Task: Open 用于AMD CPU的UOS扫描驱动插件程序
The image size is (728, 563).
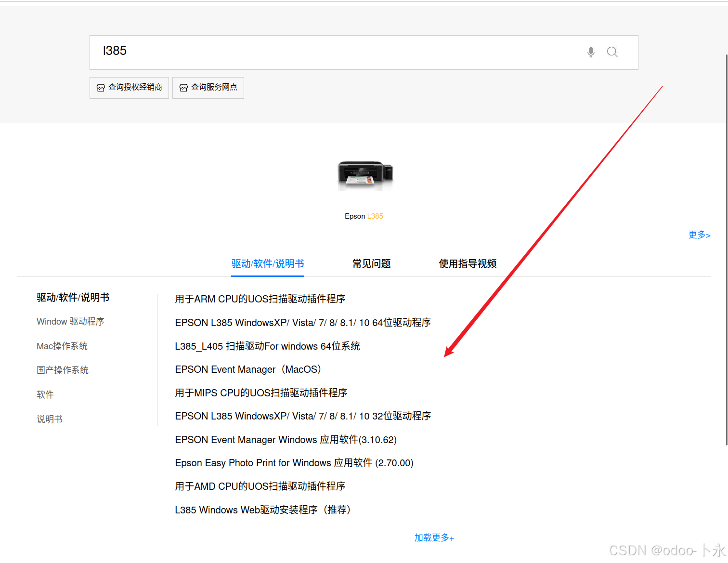Action: (x=260, y=486)
